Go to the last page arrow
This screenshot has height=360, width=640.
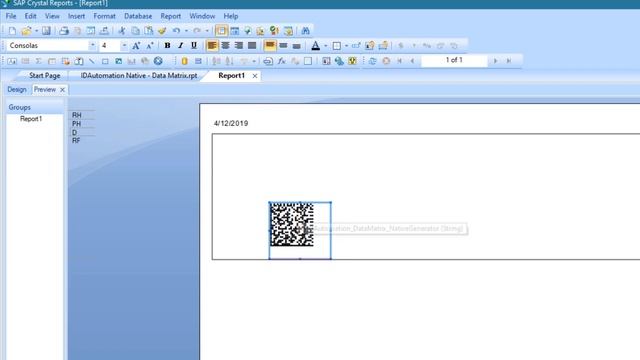509,61
